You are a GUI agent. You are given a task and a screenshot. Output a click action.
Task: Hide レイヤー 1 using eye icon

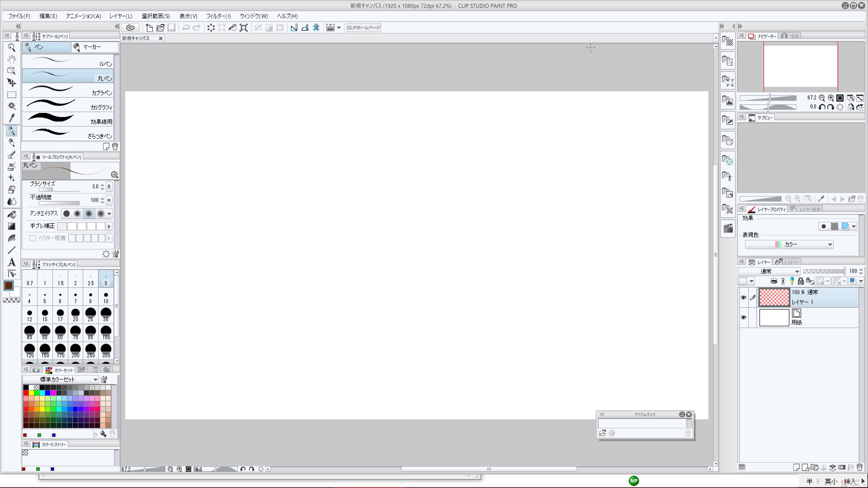click(x=743, y=297)
